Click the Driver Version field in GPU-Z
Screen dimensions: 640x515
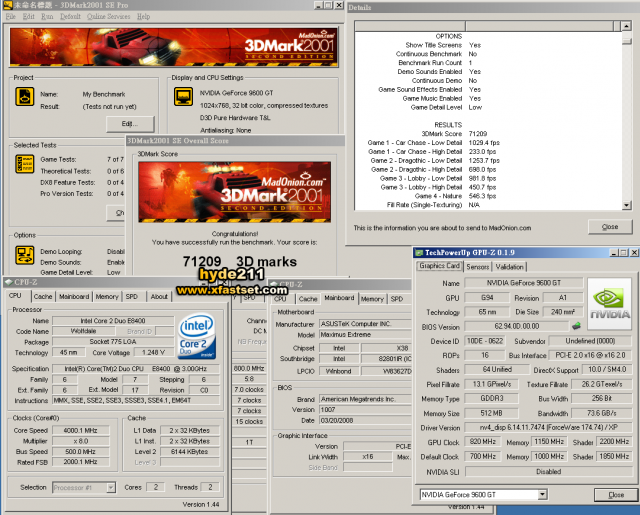click(548, 427)
